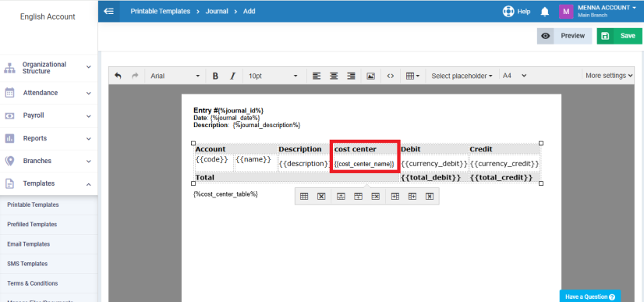Screen dimensions: 644x302
Task: Open the Select placeholder dropdown
Action: [462, 76]
